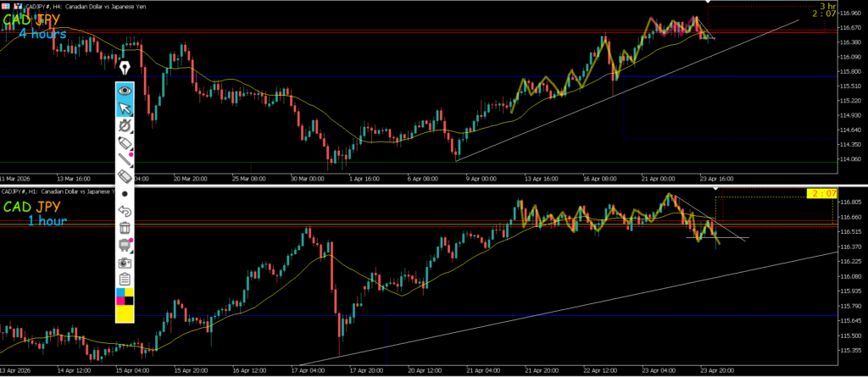Click the white chart shift marker on the H4 chart

click(x=706, y=3)
